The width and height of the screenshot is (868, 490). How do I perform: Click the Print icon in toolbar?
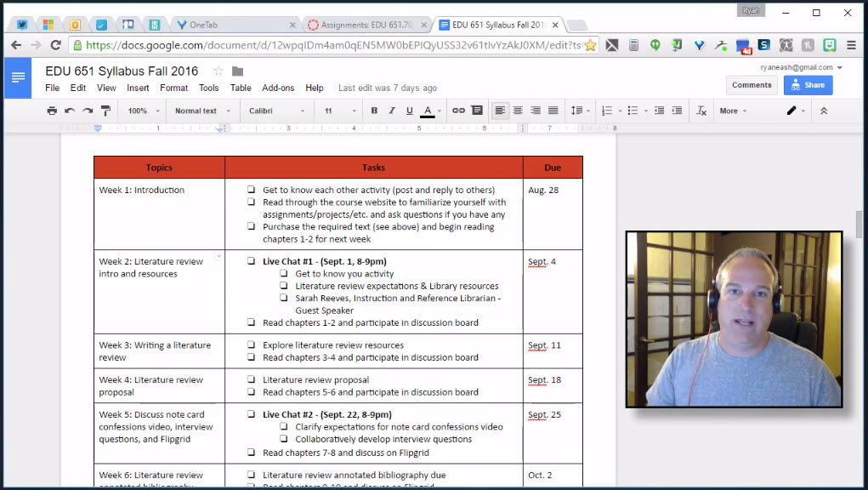point(52,111)
